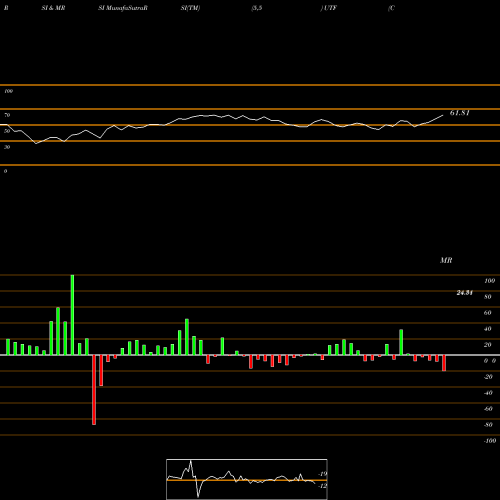The height and width of the screenshot is (500, 500).
Task: Click the RSI axis label 70
Action: point(7,115)
